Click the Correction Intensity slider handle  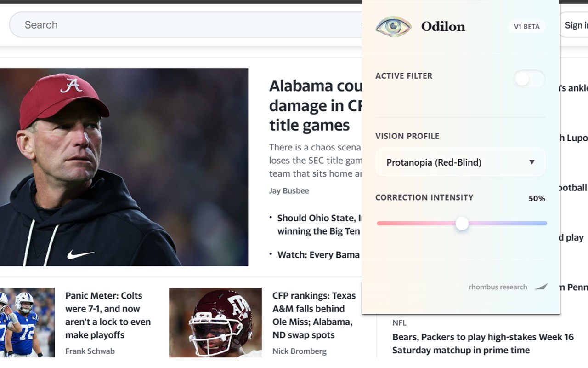click(462, 224)
